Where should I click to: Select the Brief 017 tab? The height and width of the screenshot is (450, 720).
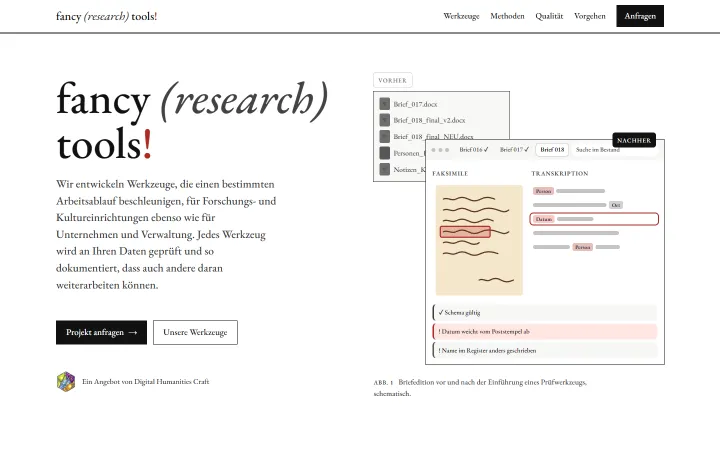514,150
